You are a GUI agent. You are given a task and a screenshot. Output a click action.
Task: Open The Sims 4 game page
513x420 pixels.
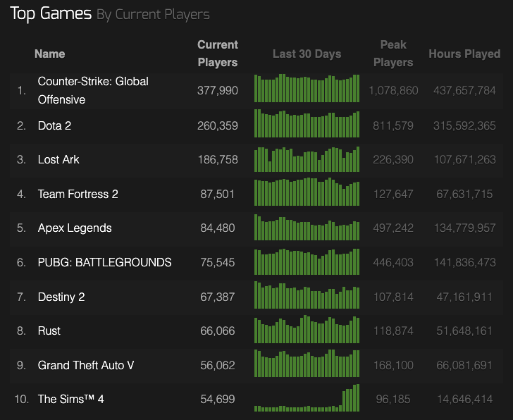[70, 399]
